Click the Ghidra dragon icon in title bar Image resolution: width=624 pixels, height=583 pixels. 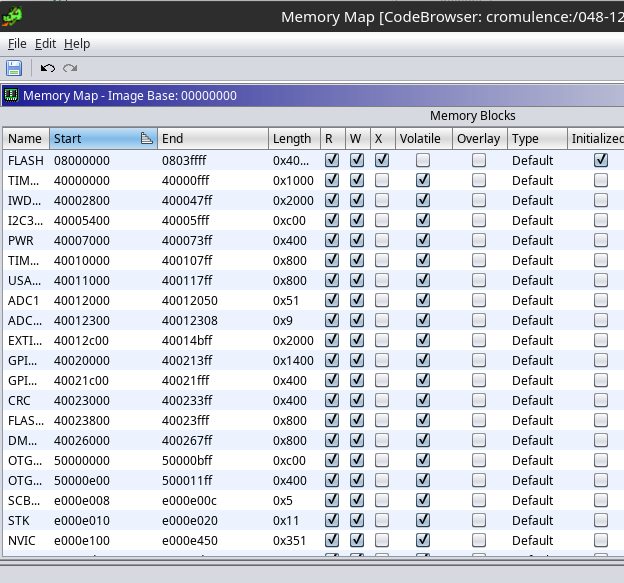pos(12,16)
